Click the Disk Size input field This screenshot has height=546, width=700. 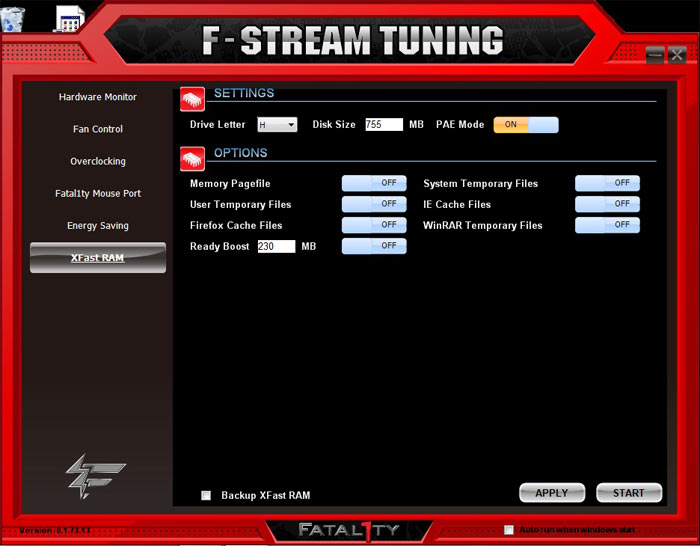coord(384,125)
